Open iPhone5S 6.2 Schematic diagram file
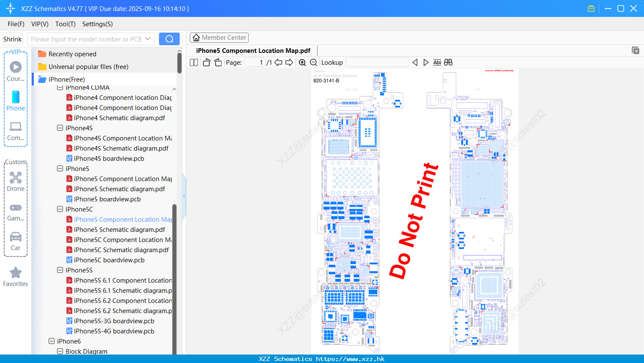Viewport: 644px width, 363px height. tap(119, 311)
